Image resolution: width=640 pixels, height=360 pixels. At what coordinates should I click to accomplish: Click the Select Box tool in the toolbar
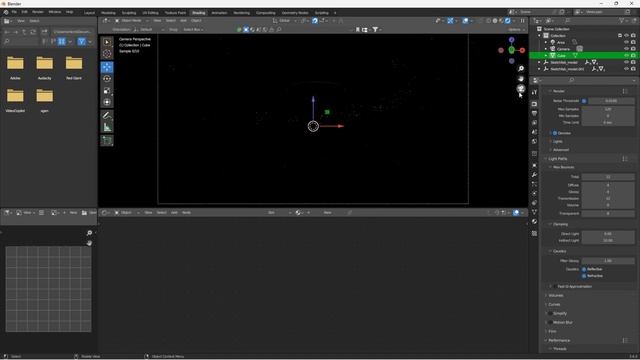[x=107, y=42]
